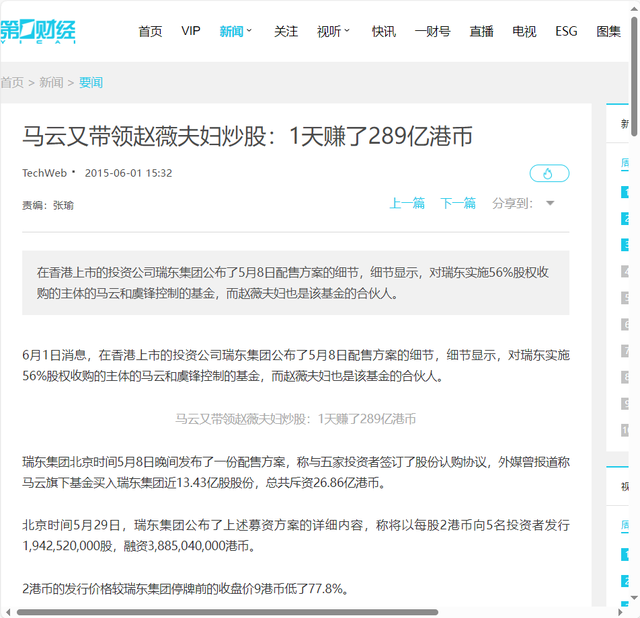Click the Yicai site logo
Viewport: 640px width, 618px height.
coord(38,31)
